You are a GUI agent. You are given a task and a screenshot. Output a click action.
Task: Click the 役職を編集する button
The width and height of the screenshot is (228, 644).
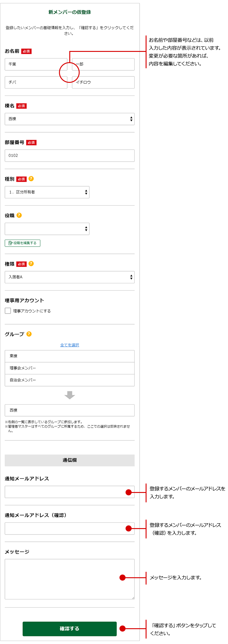(22, 243)
